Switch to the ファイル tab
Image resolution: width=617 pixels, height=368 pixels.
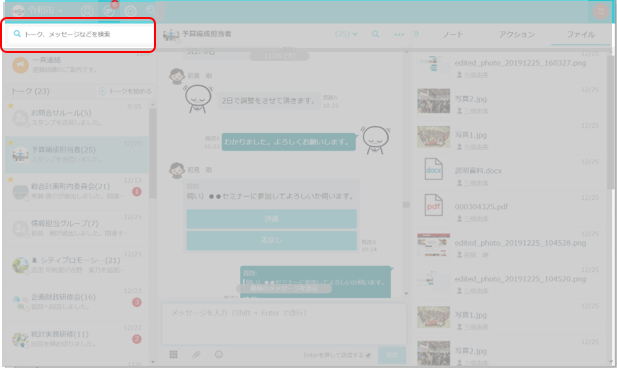580,35
